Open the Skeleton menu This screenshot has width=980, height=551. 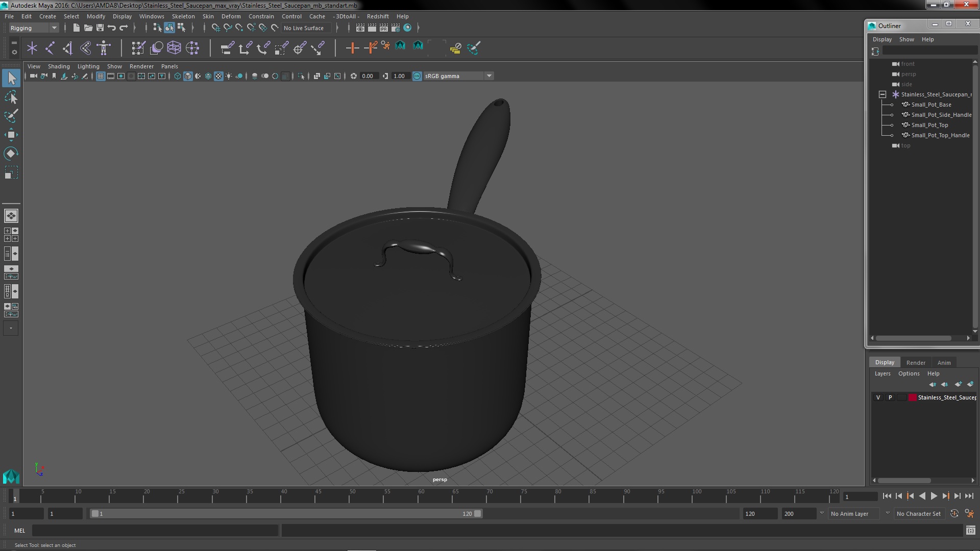[183, 16]
